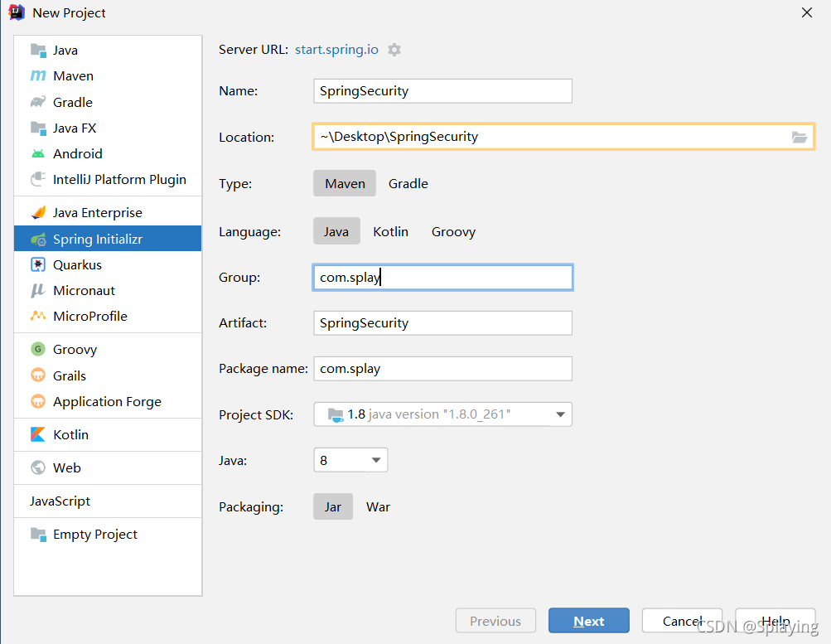This screenshot has width=831, height=644.
Task: Open the Java version dropdown
Action: coord(350,460)
